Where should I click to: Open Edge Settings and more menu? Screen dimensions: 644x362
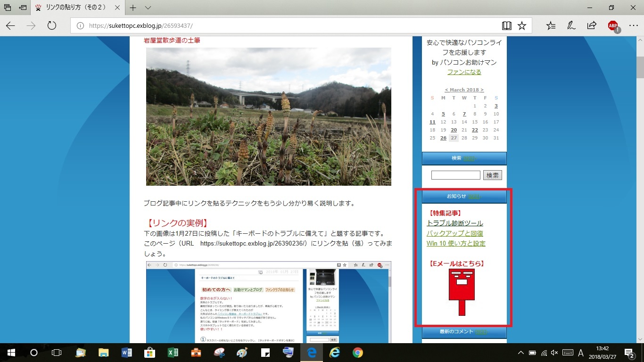tap(633, 25)
